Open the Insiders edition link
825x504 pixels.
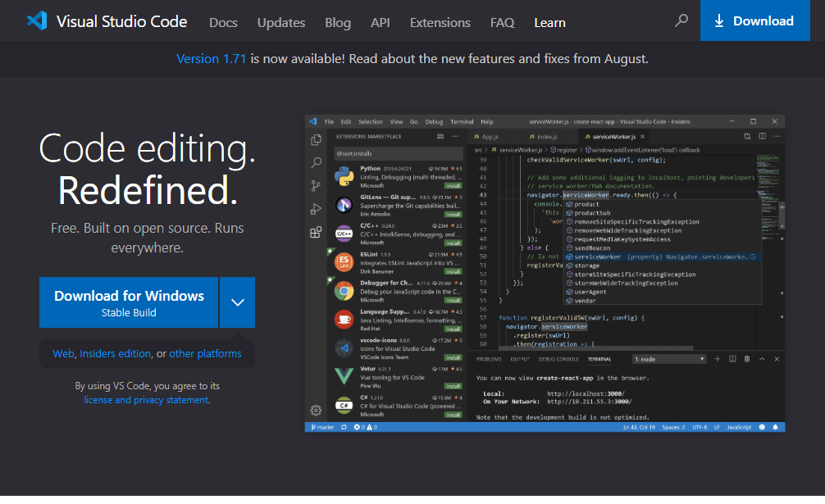[x=116, y=354]
